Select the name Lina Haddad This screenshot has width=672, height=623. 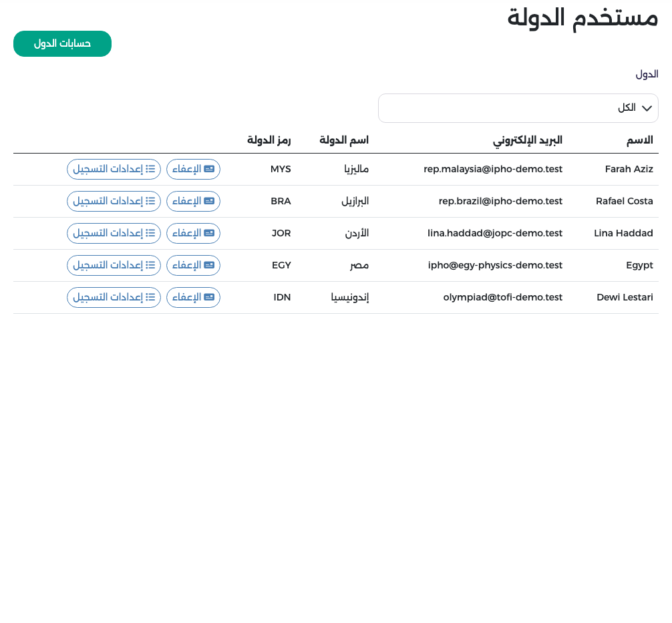point(623,234)
